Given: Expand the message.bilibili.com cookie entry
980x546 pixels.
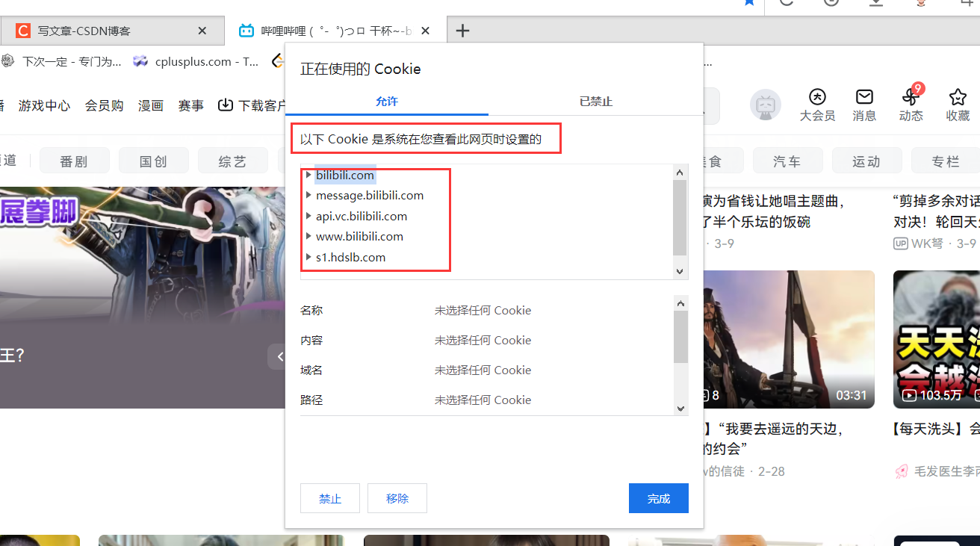Looking at the screenshot, I should 308,195.
